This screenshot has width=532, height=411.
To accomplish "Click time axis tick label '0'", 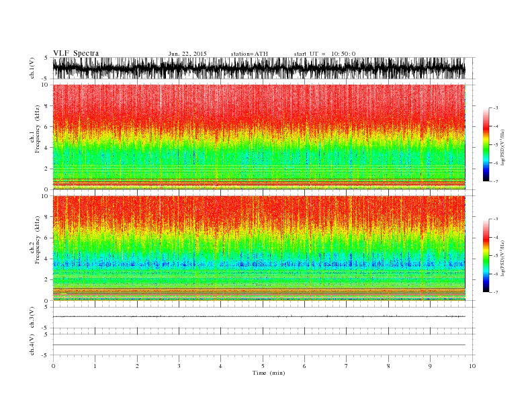I will (53, 366).
